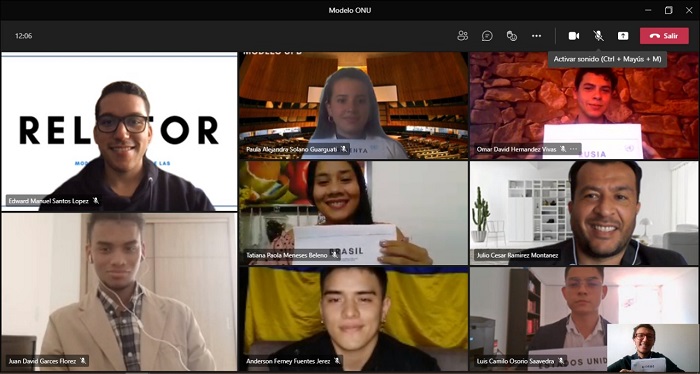Select Julio Cesar Ramirez Montanez video tile
The height and width of the screenshot is (374, 700).
tap(584, 213)
